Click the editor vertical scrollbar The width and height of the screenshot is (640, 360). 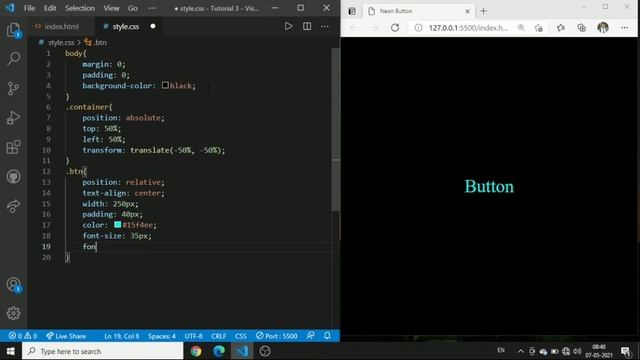(x=336, y=130)
